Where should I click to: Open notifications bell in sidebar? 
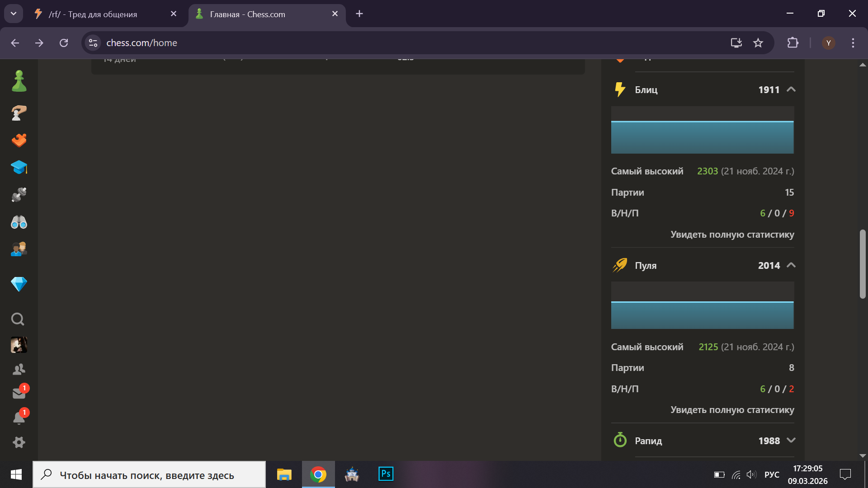19,418
